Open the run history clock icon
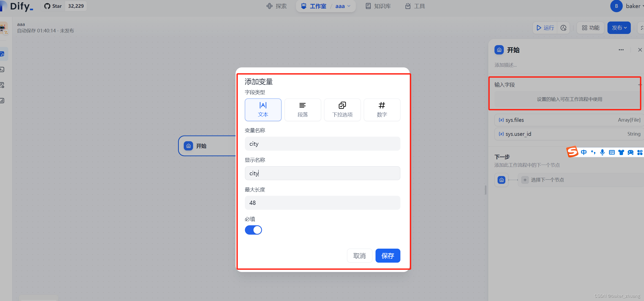Screen dimensions: 644x301 click(563, 27)
